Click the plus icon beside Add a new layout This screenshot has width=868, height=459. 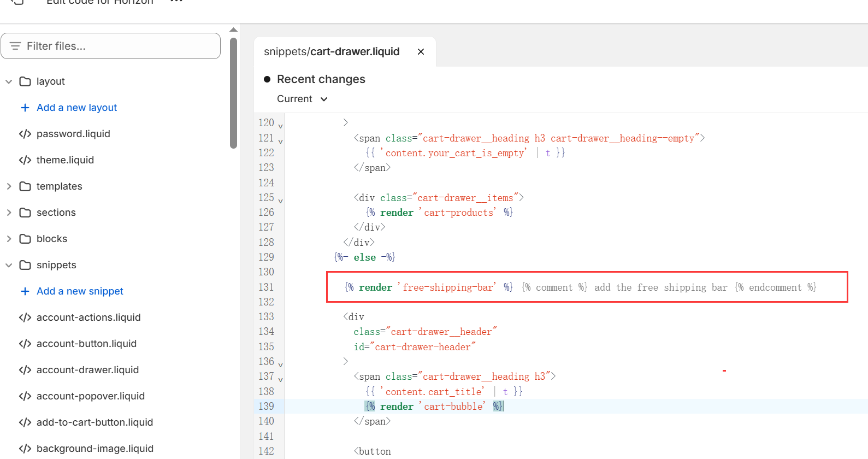coord(25,108)
